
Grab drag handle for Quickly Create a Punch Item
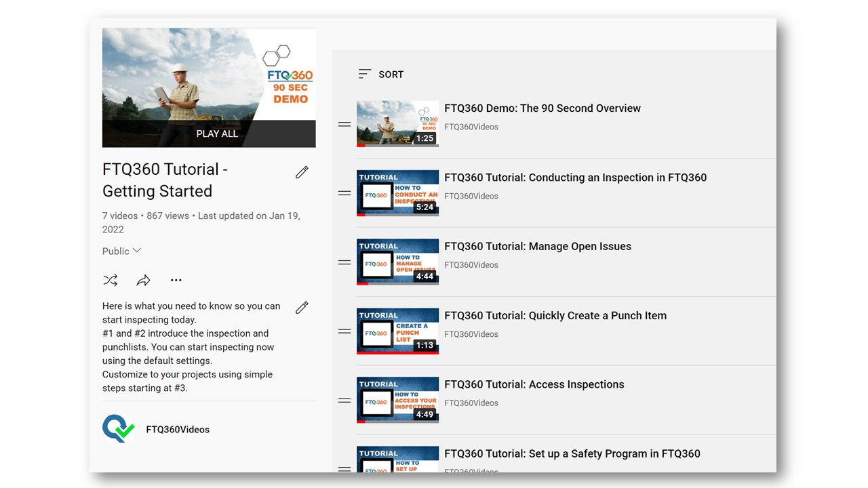[x=344, y=331]
